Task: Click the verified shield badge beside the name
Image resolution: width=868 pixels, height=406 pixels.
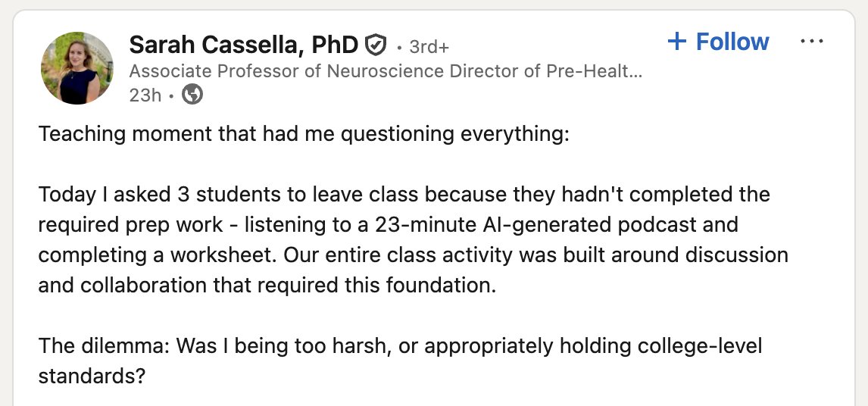Action: pos(376,45)
